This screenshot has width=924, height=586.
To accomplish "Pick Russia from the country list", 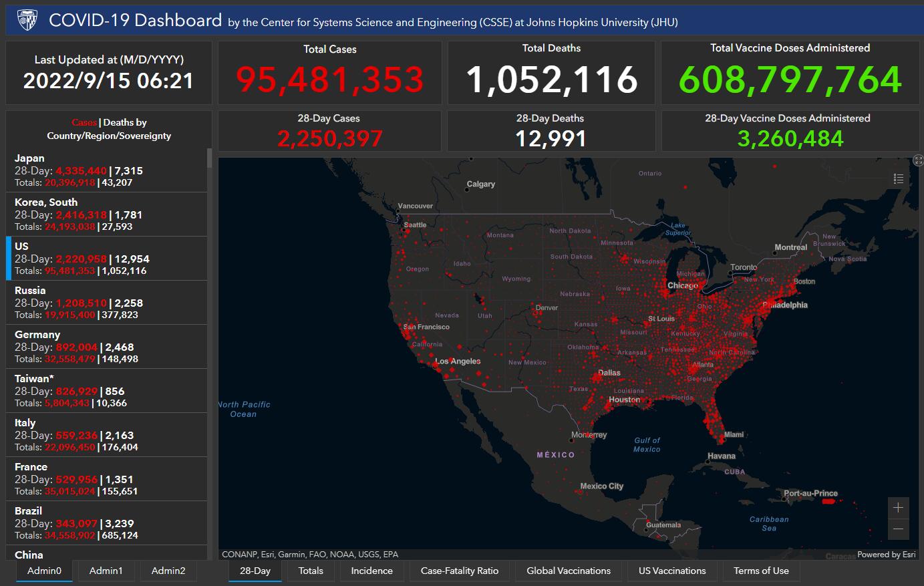I will [x=107, y=303].
